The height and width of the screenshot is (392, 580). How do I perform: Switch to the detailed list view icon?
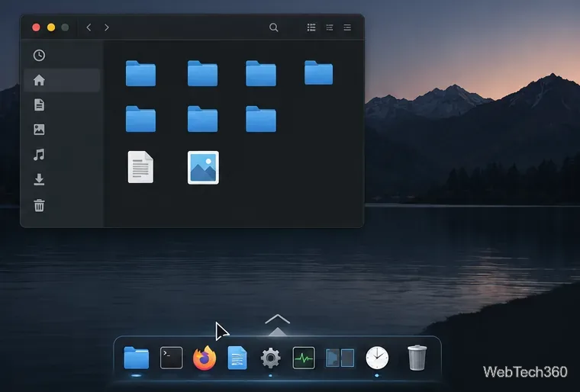pos(311,27)
